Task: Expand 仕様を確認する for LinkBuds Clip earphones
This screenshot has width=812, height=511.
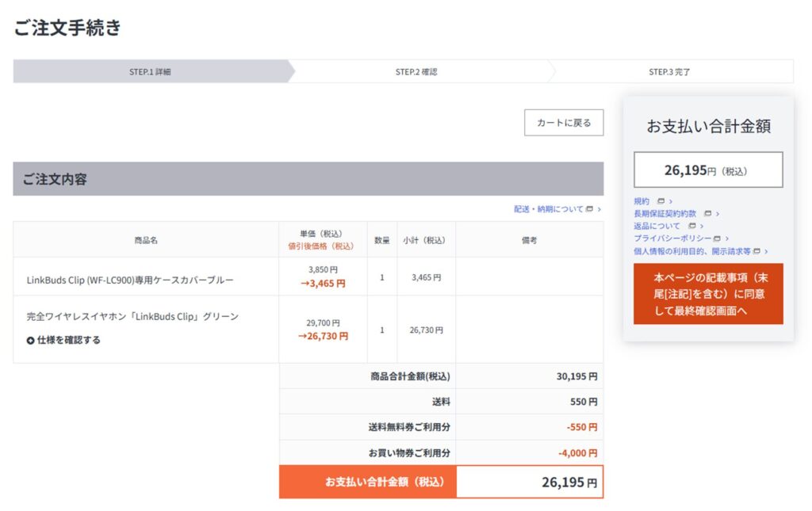Action: pyautogui.click(x=69, y=340)
